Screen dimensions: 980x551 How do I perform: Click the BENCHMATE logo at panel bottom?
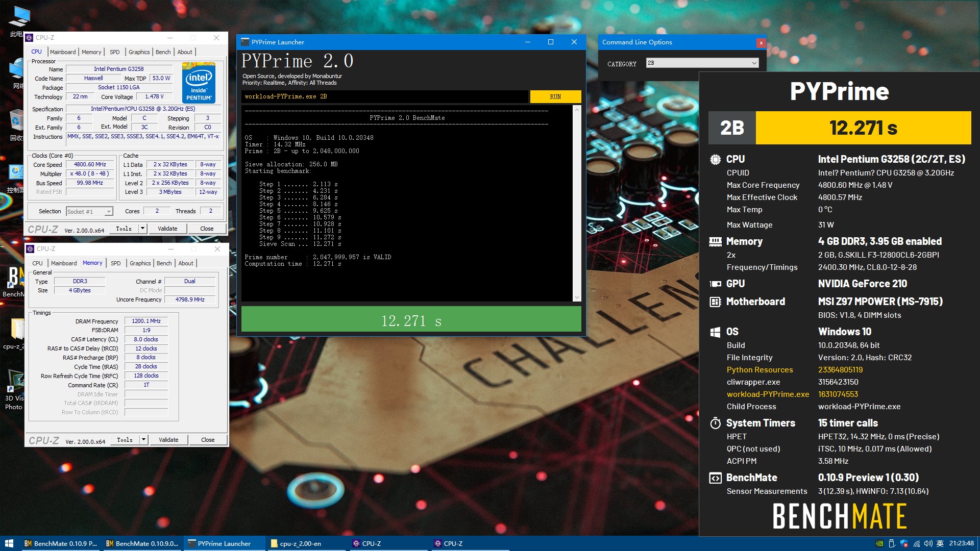[x=840, y=516]
